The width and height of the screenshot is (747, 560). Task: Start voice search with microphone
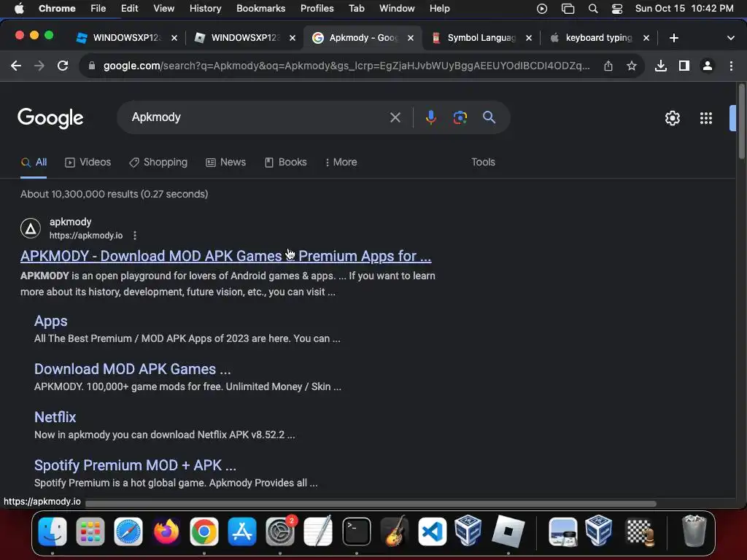pyautogui.click(x=430, y=117)
